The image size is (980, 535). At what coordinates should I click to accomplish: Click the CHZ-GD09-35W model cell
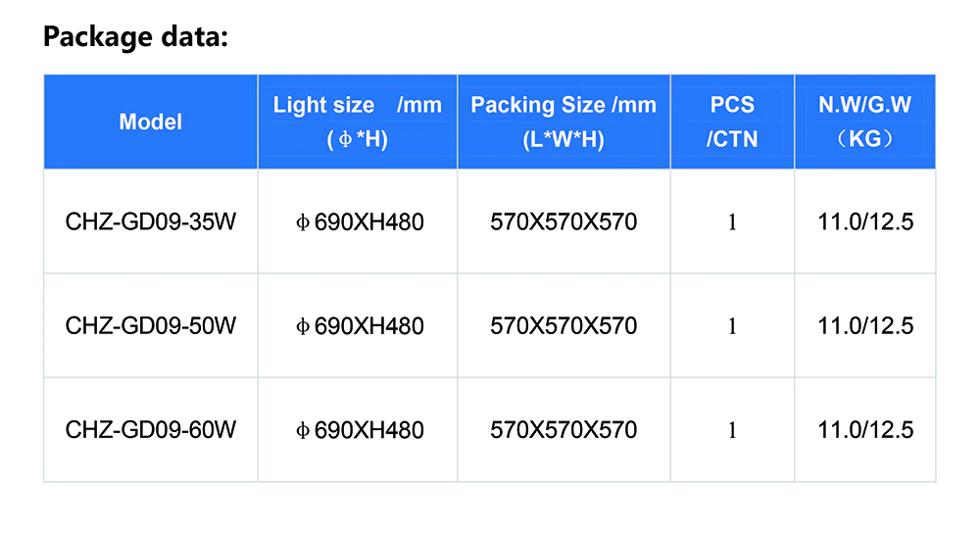(151, 222)
